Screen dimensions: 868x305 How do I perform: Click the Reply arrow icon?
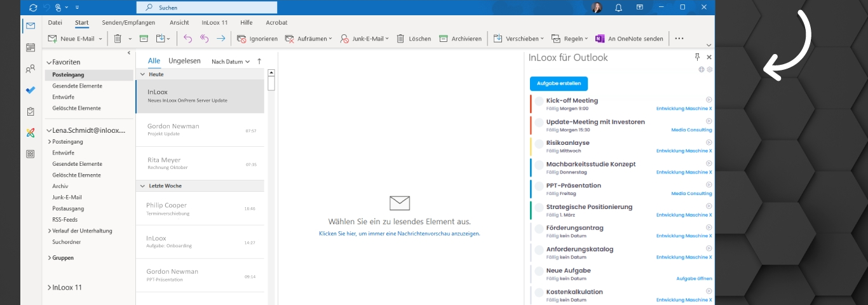click(187, 39)
